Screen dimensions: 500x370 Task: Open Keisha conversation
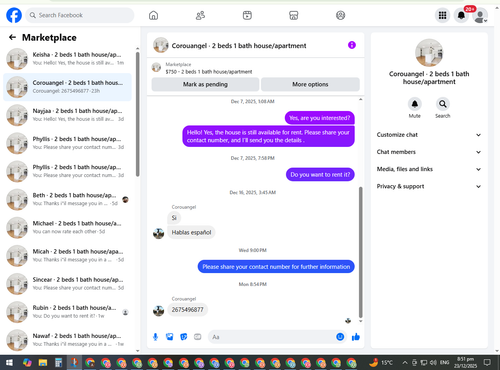click(x=68, y=59)
